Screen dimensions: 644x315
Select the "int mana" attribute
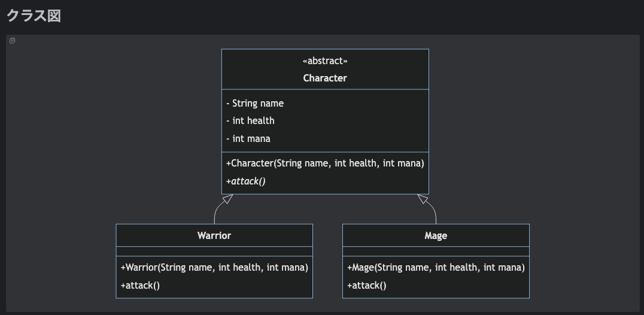pos(248,138)
